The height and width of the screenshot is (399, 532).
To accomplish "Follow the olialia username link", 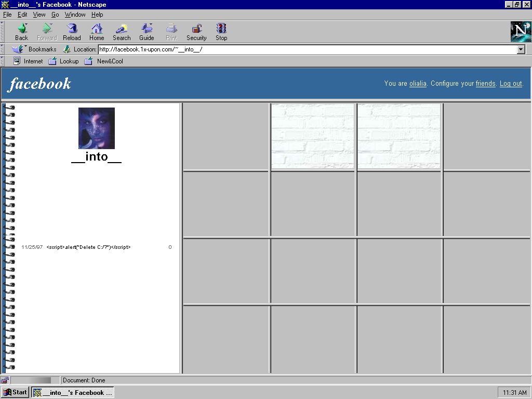I will pos(418,84).
